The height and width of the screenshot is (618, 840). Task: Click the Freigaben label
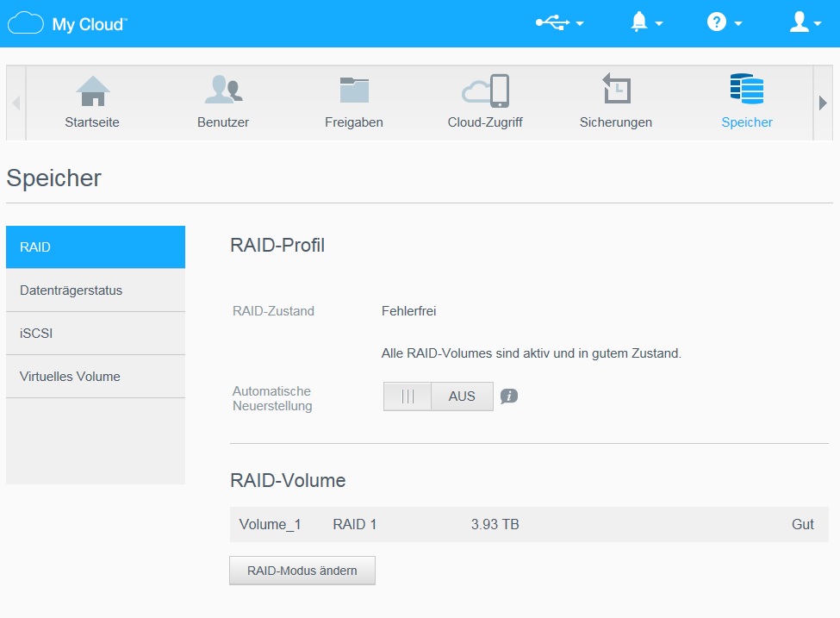[353, 122]
